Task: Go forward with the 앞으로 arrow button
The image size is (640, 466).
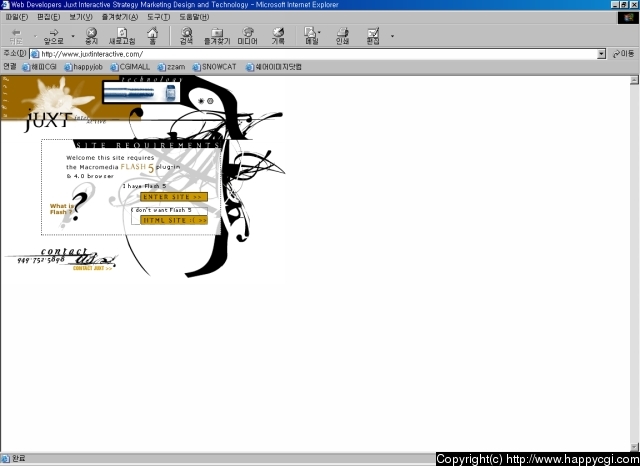Action: [54, 36]
